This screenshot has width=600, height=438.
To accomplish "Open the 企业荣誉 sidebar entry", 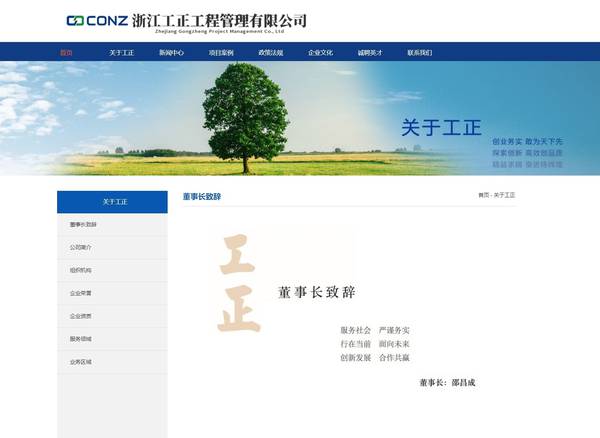I will tap(81, 293).
